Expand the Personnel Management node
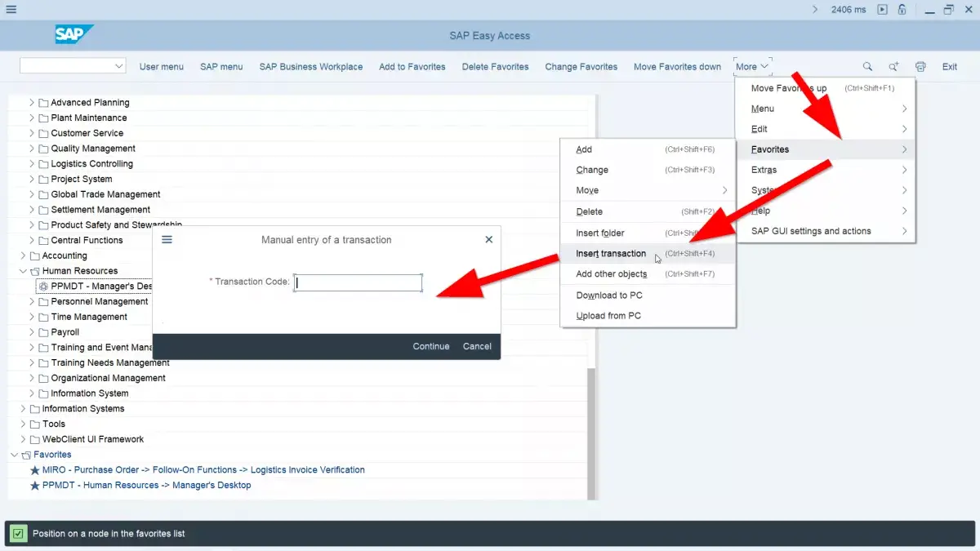Screen dimensions: 980x551 (32, 302)
